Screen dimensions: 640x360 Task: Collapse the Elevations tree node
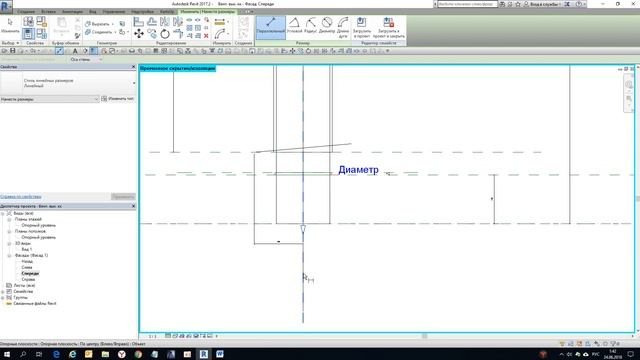pyautogui.click(x=9, y=256)
